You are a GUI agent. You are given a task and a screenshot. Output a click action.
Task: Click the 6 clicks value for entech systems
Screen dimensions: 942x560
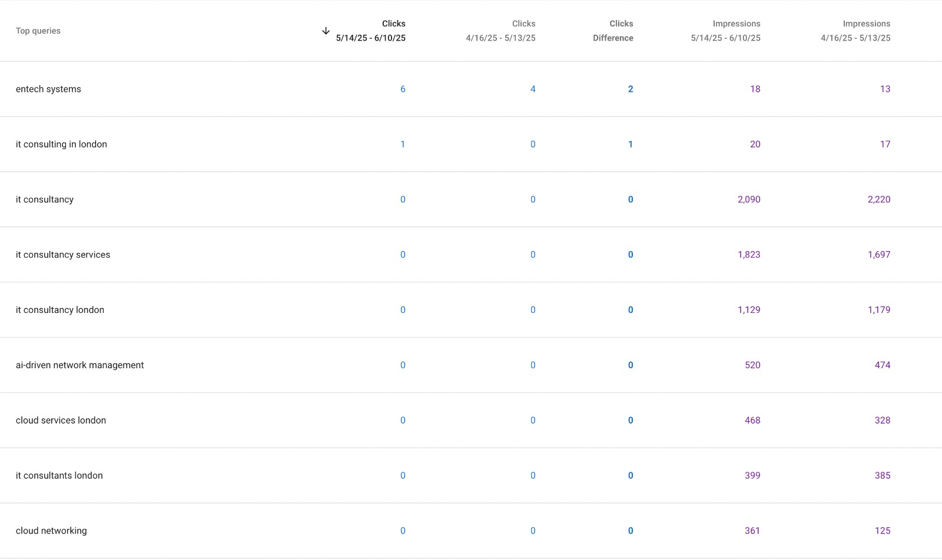(x=403, y=89)
